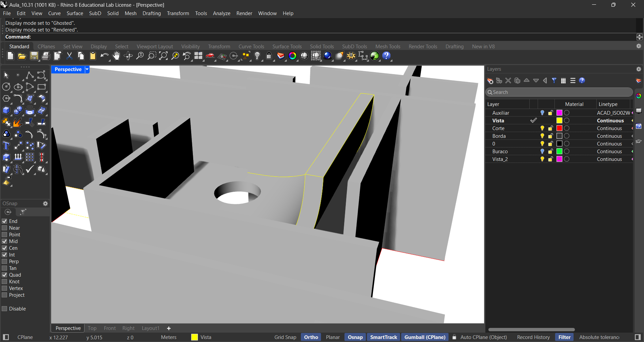This screenshot has width=644, height=342.
Task: Click the New Layer icon
Action: (x=490, y=81)
